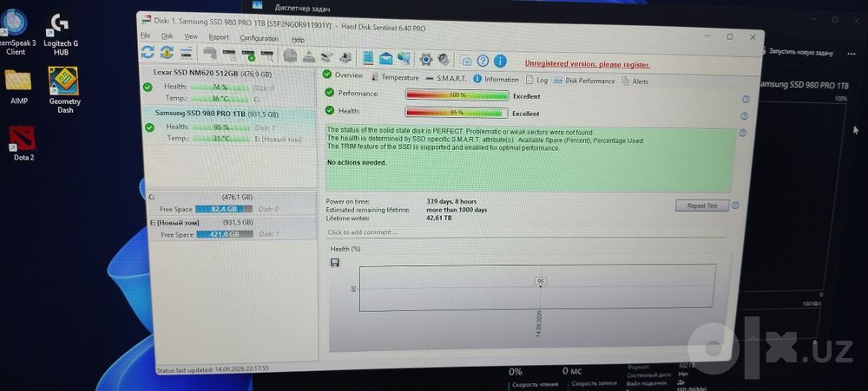868x391 pixels.
Task: Click the help icon beside Health bar
Action: point(744,116)
